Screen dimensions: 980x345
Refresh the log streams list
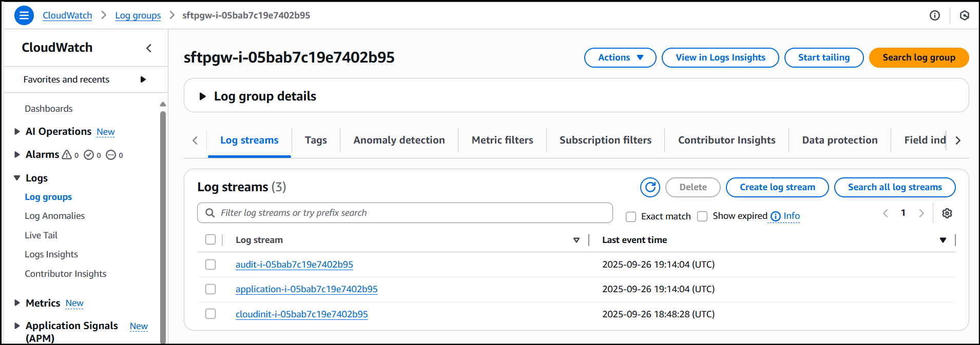pyautogui.click(x=650, y=188)
